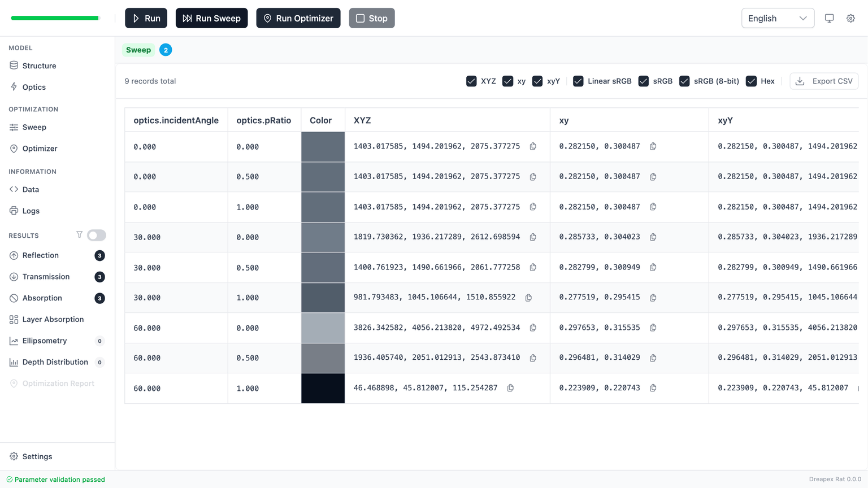The image size is (868, 488).
Task: Toggle the Results filter switch
Action: click(97, 235)
